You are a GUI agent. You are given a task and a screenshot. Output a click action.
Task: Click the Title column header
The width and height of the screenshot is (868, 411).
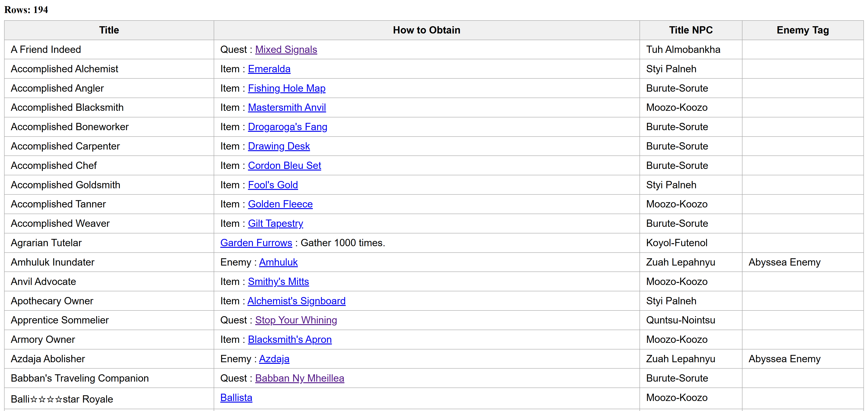109,30
